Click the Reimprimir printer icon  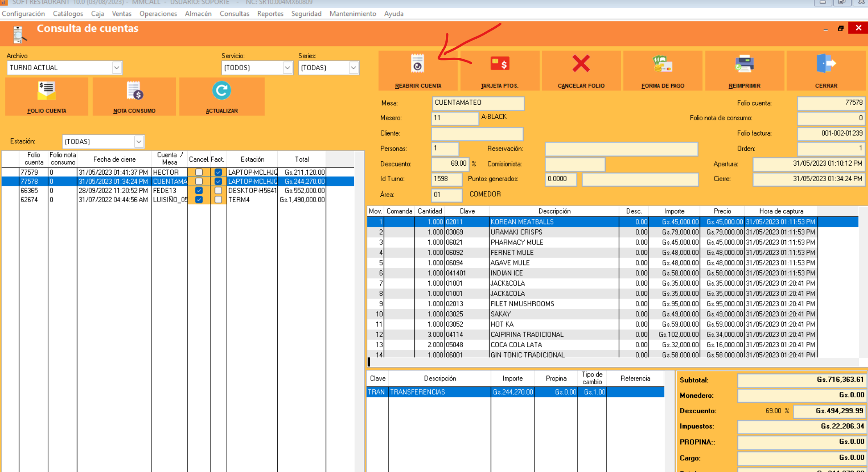(744, 64)
